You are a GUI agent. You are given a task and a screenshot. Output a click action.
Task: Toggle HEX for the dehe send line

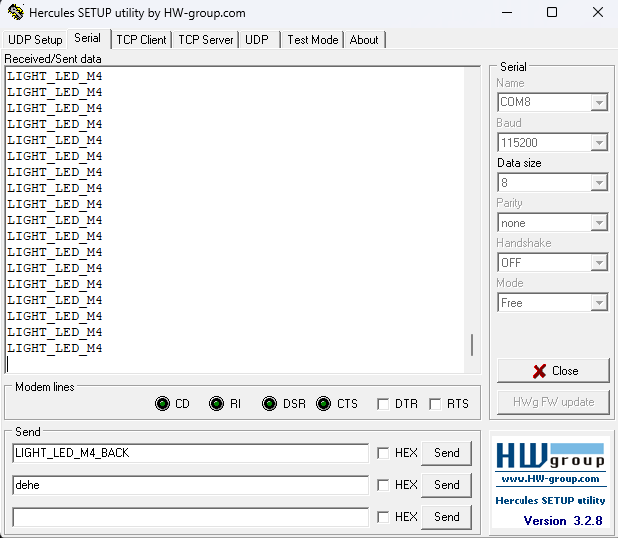383,485
